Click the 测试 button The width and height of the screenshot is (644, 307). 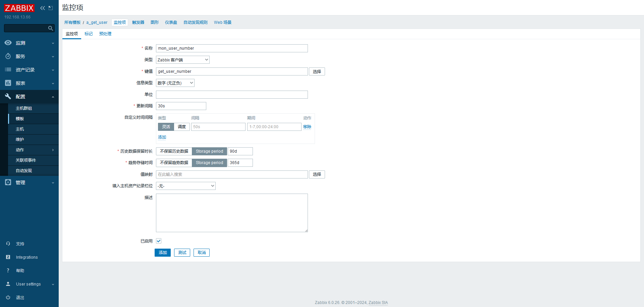click(182, 253)
